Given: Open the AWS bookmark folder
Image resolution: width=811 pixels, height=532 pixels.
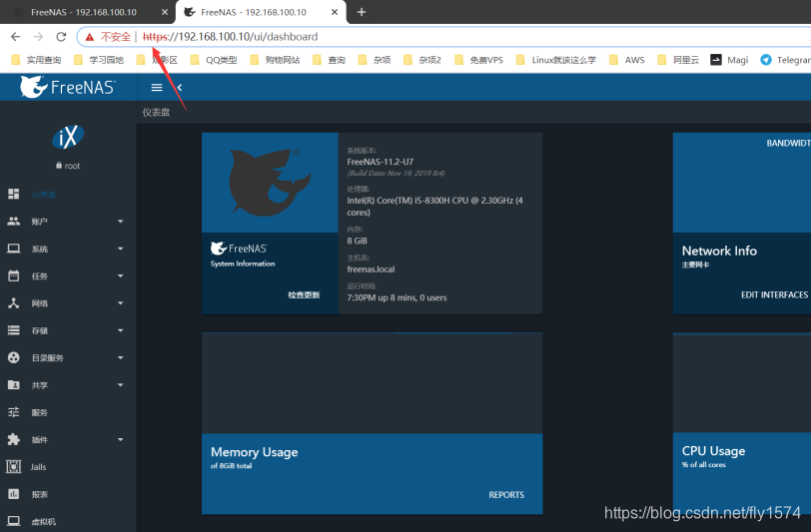Looking at the screenshot, I should pyautogui.click(x=627, y=60).
